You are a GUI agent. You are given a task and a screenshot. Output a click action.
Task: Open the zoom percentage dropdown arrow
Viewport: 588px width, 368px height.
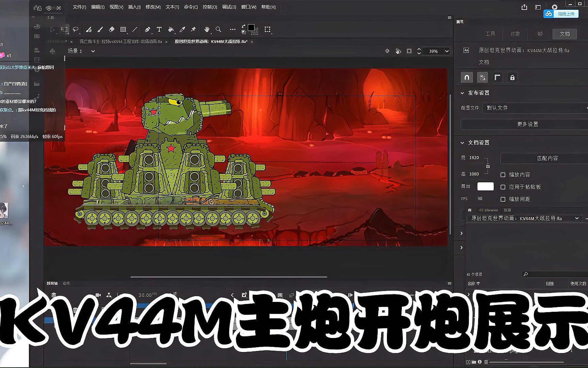tap(447, 51)
